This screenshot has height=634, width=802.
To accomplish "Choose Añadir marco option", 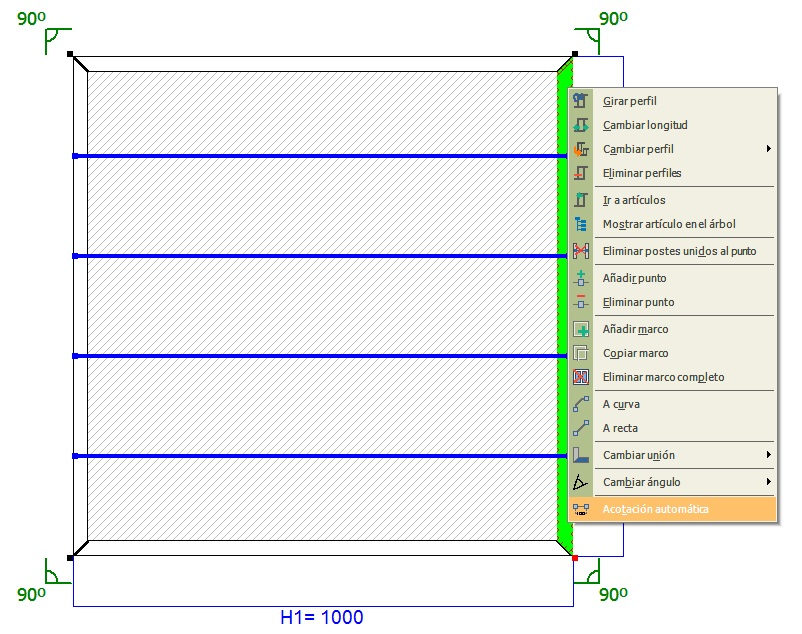I will tap(673, 329).
